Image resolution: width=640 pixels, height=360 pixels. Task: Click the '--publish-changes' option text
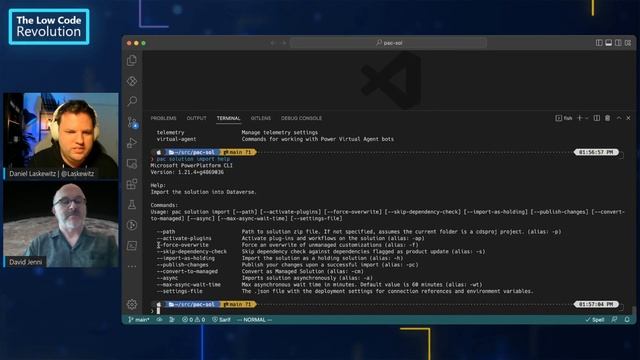click(183, 265)
